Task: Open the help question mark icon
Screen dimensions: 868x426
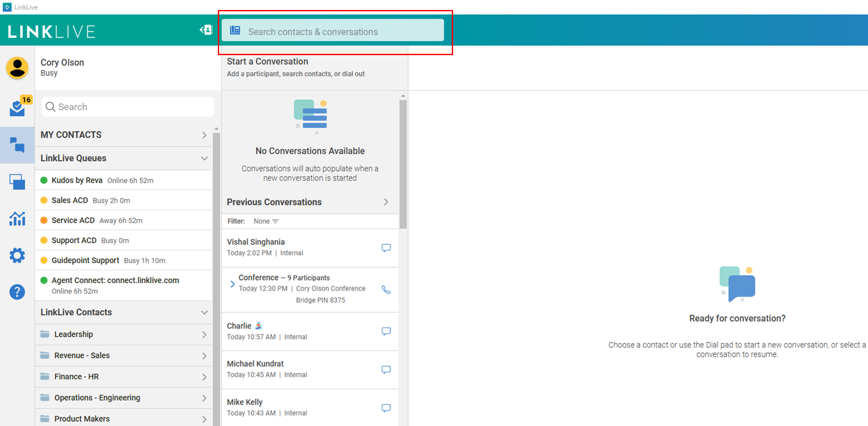Action: 17,292
